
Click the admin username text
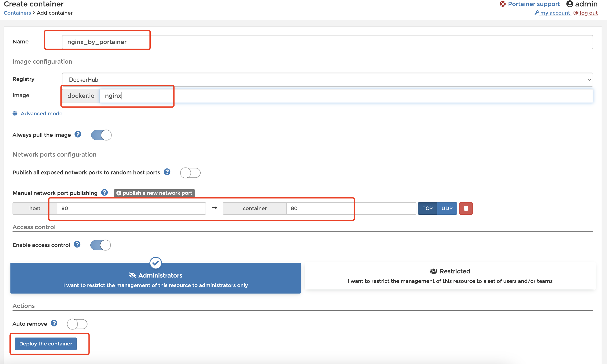[x=586, y=4]
